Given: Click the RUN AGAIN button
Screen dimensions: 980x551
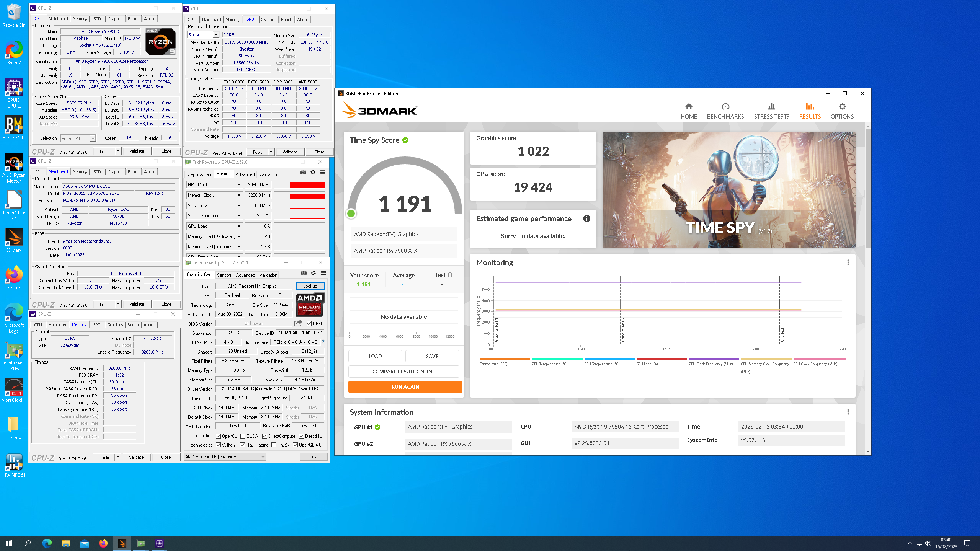Looking at the screenshot, I should point(405,387).
